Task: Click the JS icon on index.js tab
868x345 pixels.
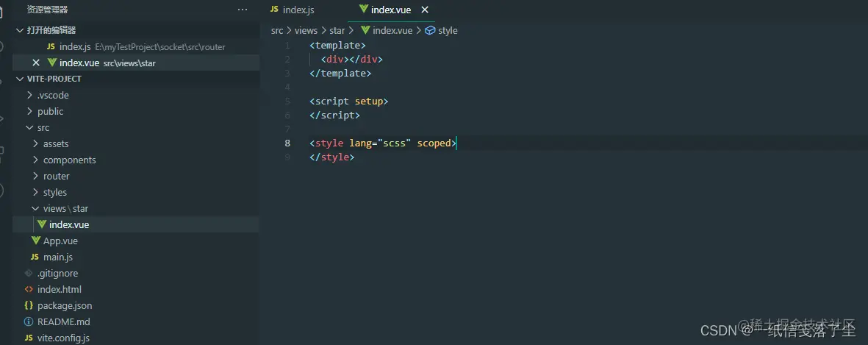Action: pos(274,10)
